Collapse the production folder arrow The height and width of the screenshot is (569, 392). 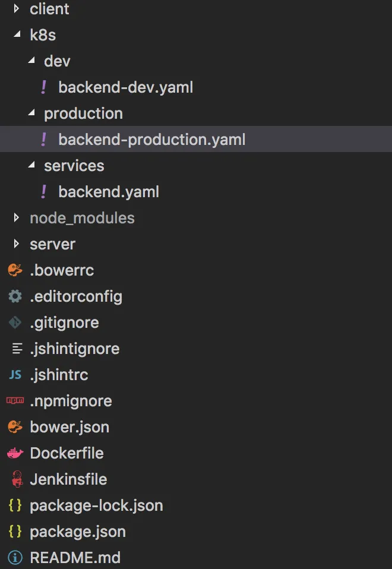pos(31,113)
